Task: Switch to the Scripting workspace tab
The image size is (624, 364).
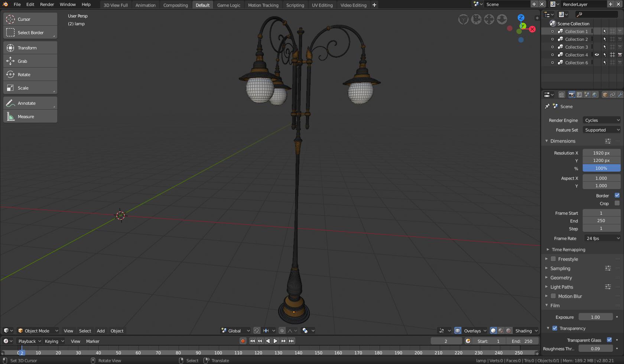Action: (x=295, y=5)
